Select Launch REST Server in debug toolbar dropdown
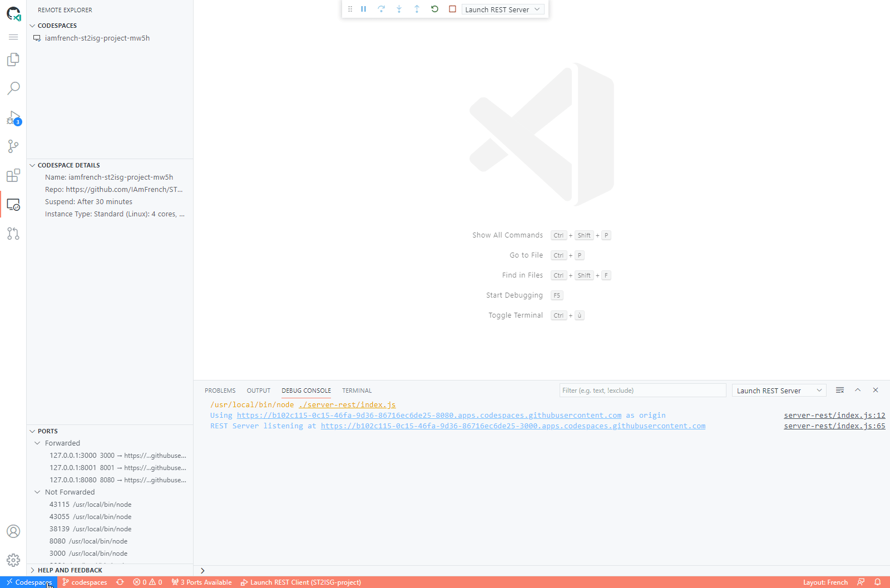 click(x=503, y=9)
